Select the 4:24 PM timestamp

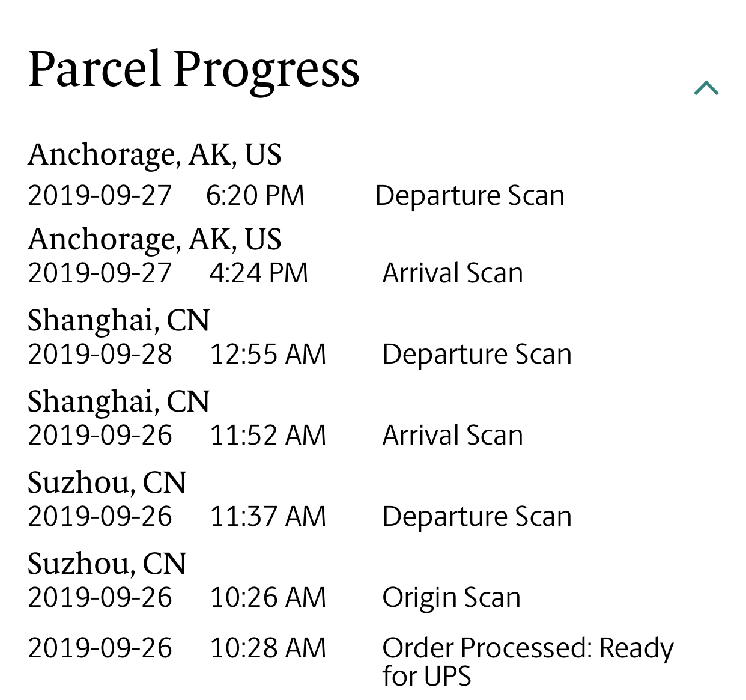coord(258,273)
